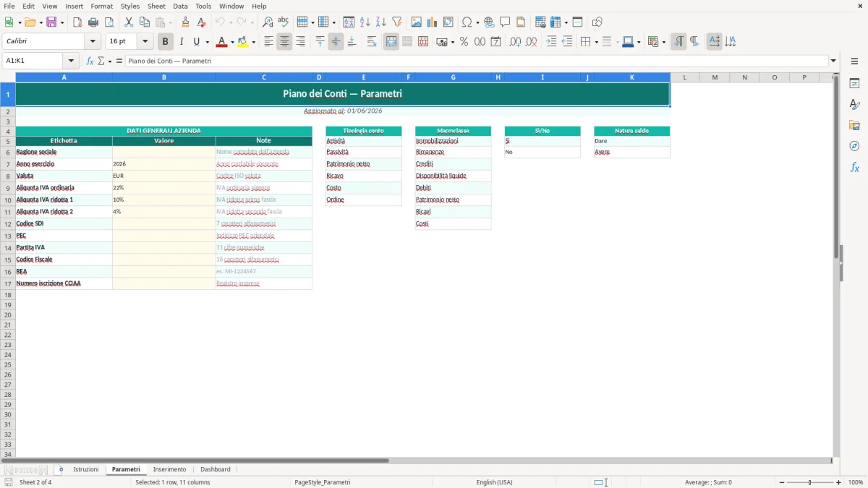Toggle Underline formatting button

point(196,42)
